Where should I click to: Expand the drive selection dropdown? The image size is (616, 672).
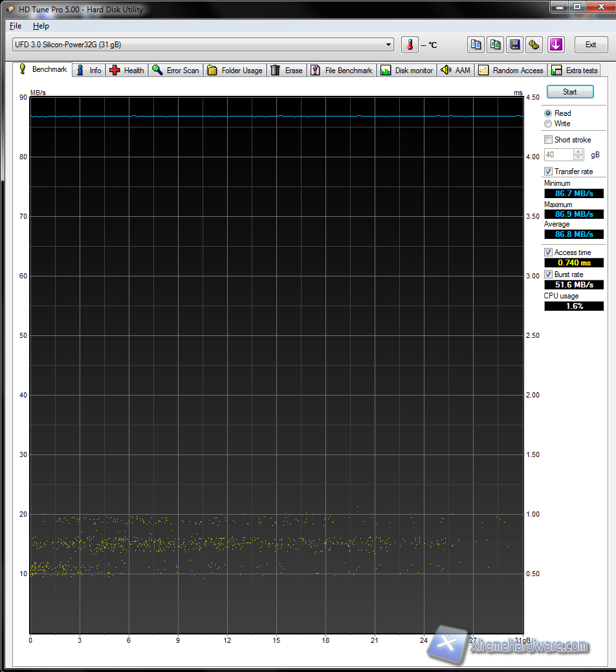[x=388, y=45]
